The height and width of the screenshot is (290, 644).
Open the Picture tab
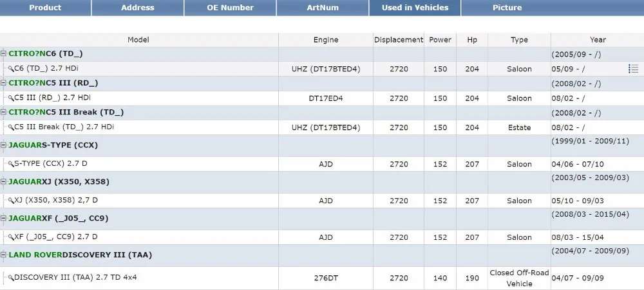(507, 8)
